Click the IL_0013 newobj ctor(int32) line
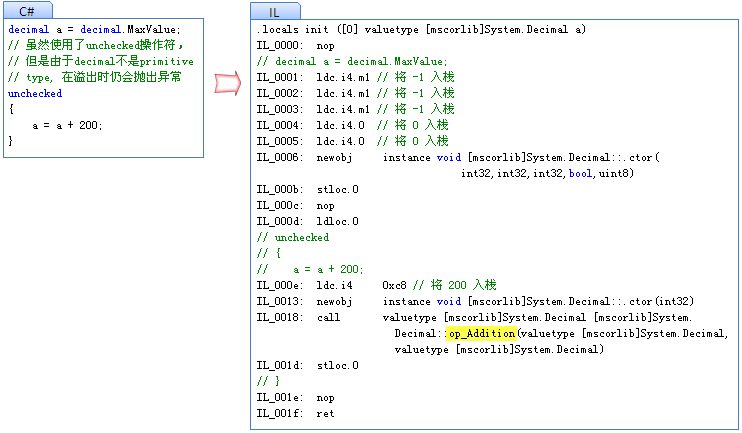The image size is (742, 433). 475,301
